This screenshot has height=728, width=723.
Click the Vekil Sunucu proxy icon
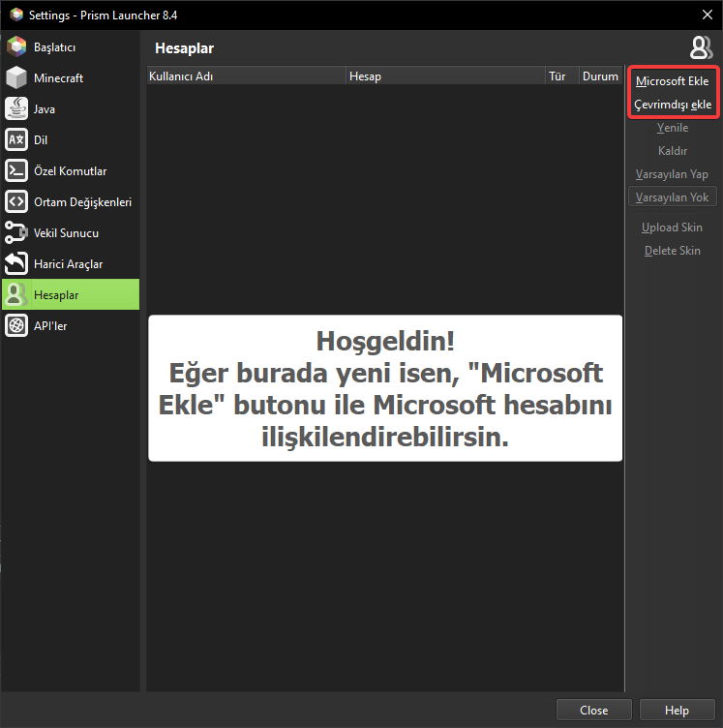click(16, 232)
